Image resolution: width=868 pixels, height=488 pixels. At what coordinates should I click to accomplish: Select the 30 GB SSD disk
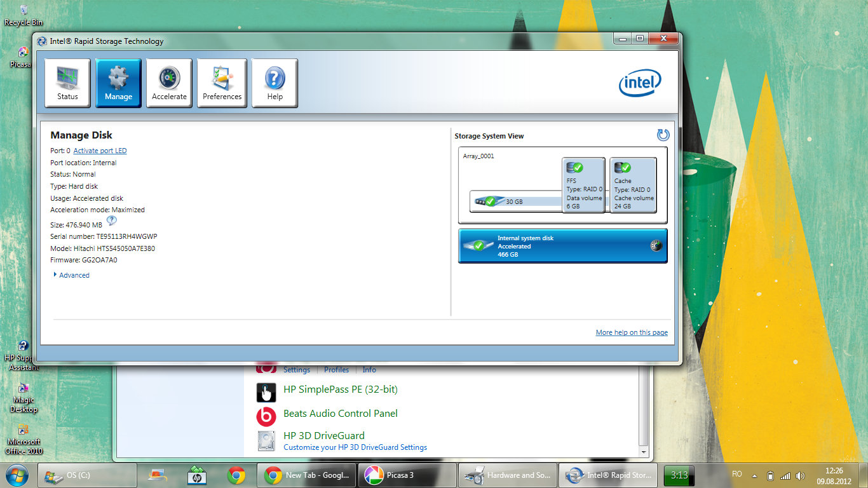[x=516, y=201]
